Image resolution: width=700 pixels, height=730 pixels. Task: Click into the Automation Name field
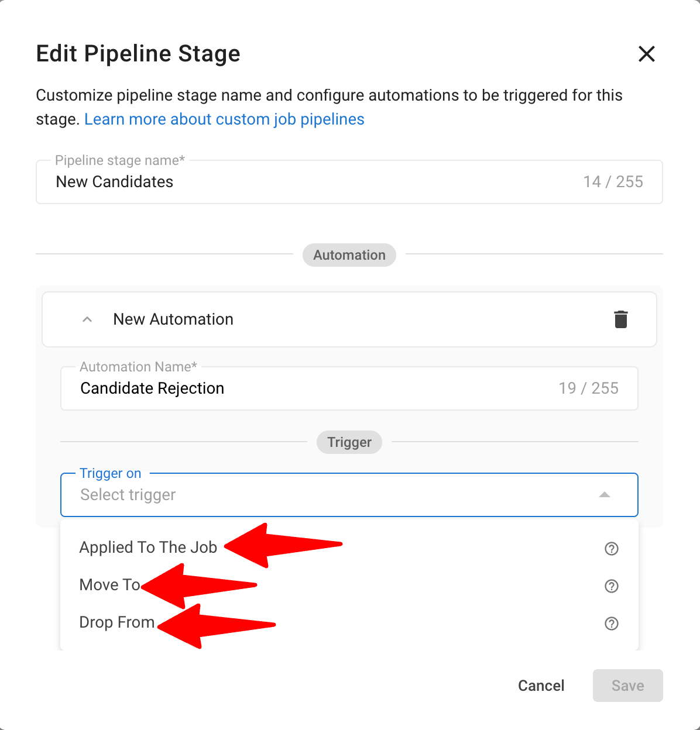pos(316,388)
